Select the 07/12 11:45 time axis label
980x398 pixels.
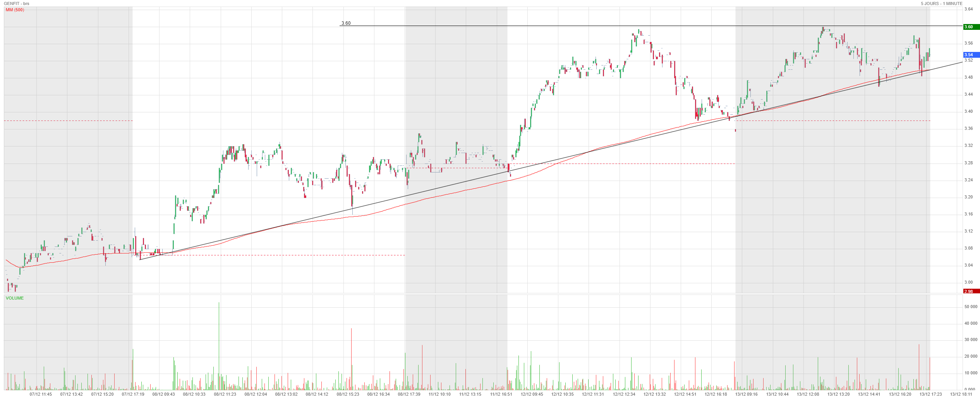click(41, 394)
